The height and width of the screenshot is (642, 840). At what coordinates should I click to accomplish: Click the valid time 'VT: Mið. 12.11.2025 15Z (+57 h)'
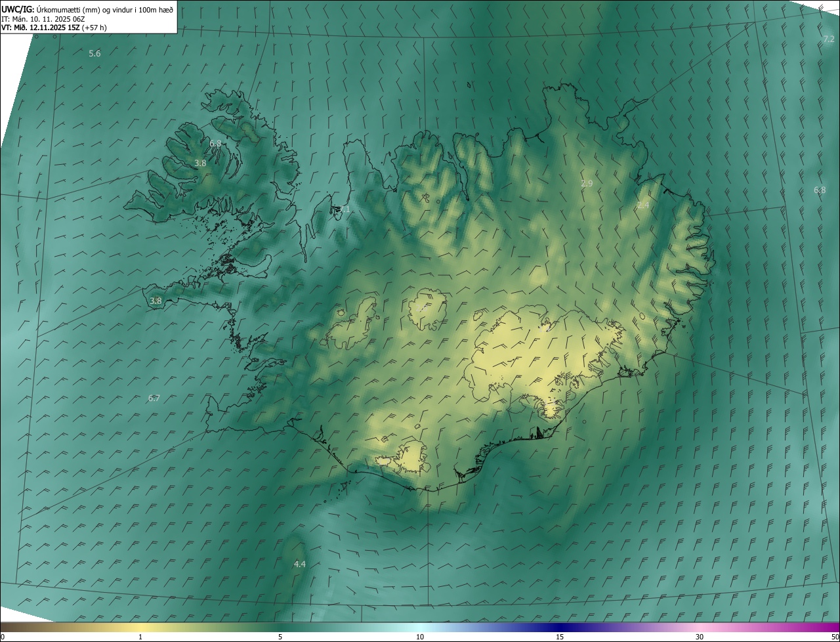tap(54, 28)
